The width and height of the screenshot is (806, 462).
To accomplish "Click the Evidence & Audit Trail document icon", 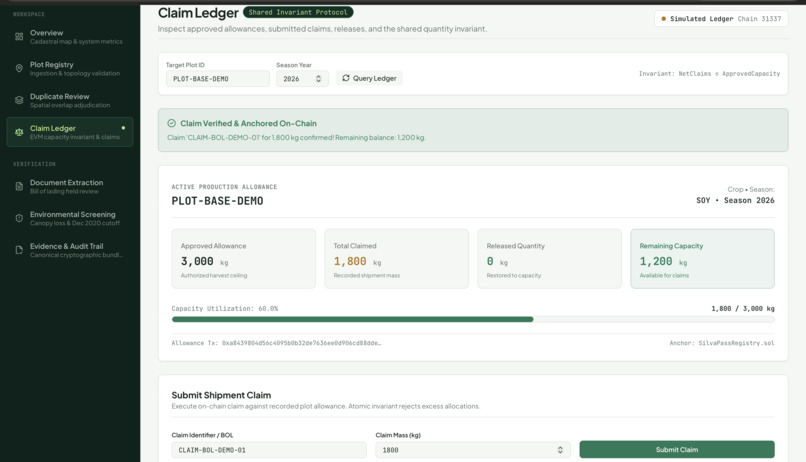I will click(x=19, y=250).
